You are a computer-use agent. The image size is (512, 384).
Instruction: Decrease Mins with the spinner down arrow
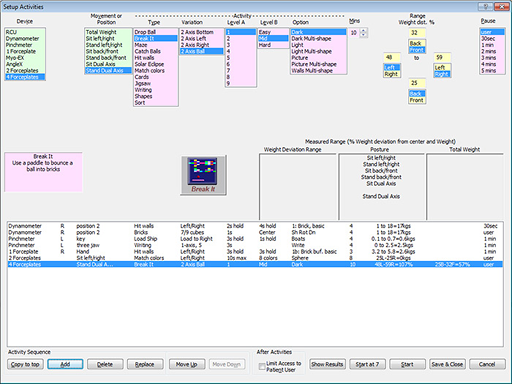click(x=364, y=35)
